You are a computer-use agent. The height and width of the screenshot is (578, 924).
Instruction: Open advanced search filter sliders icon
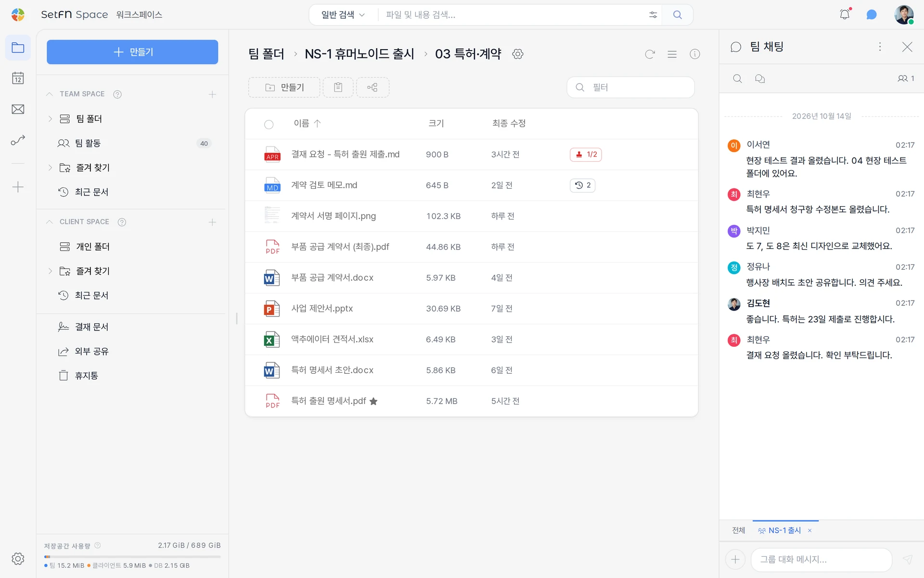click(653, 15)
